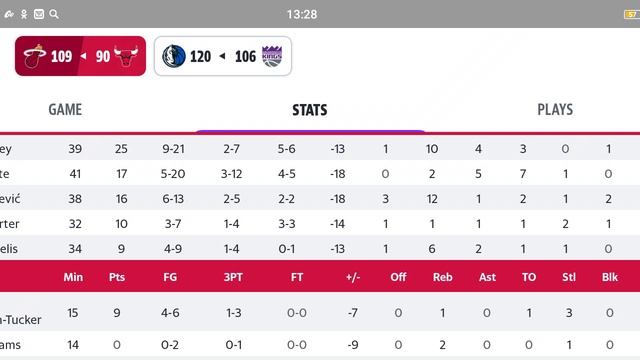This screenshot has height=360, width=640.
Task: Sort by the +/- column header
Action: click(353, 277)
